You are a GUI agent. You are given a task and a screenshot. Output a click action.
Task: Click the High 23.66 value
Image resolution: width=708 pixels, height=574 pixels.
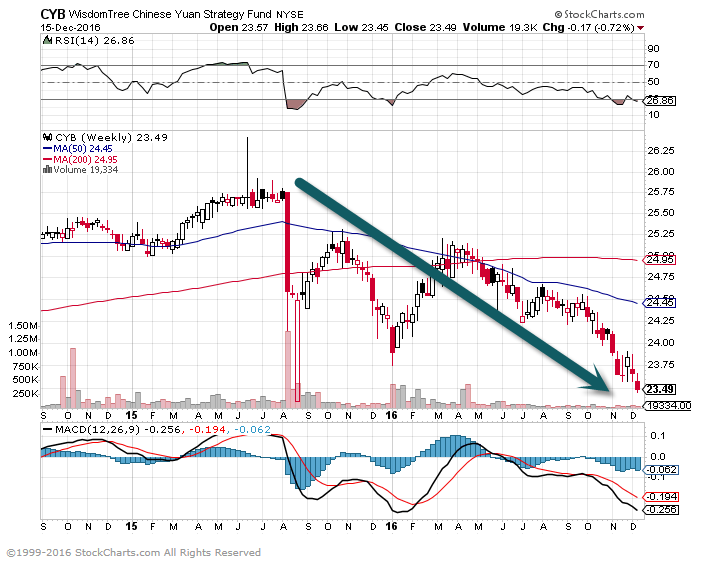301,28
